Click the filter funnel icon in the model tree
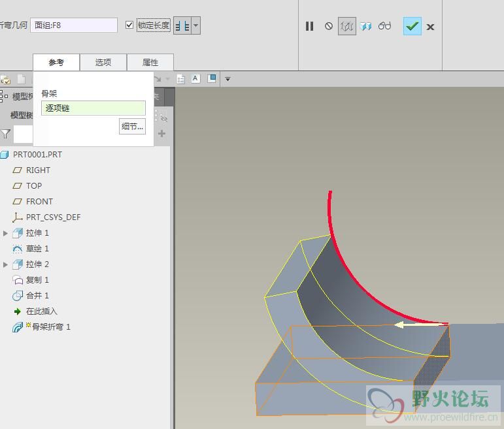The width and height of the screenshot is (504, 429). pyautogui.click(x=5, y=134)
